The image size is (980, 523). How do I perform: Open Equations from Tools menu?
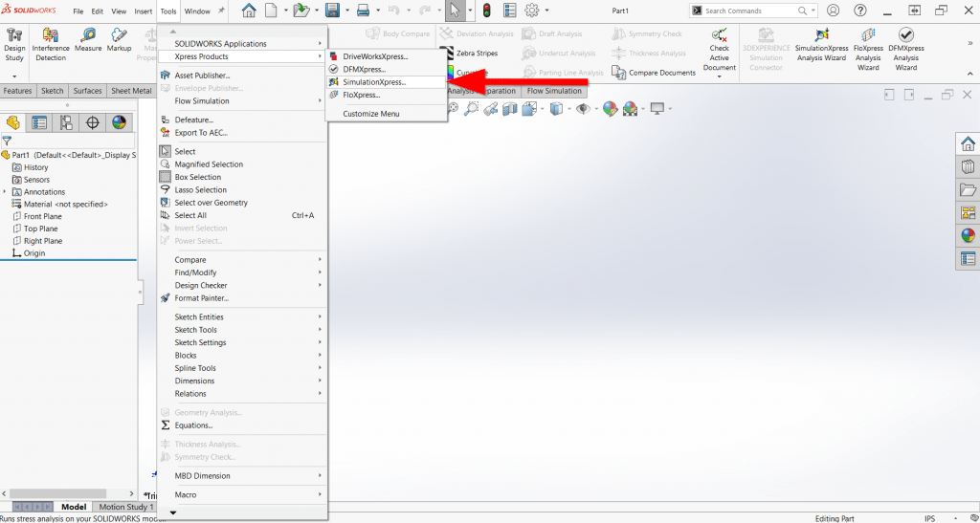coord(242,425)
